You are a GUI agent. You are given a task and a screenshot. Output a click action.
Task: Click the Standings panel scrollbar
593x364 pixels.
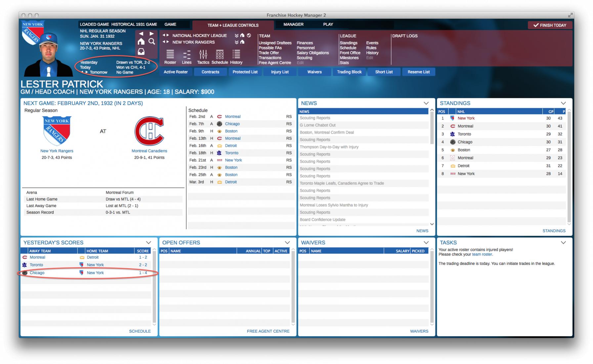coord(569,167)
